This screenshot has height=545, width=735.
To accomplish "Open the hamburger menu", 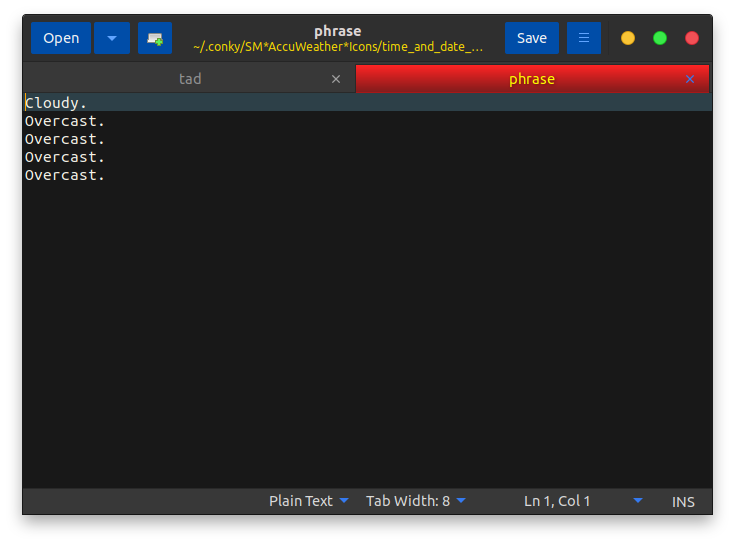I will (x=584, y=38).
